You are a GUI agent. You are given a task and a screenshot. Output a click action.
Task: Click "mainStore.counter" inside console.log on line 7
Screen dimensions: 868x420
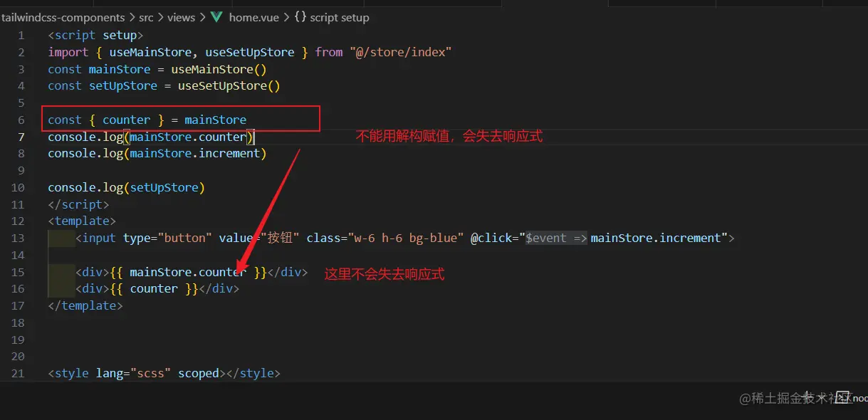point(188,137)
